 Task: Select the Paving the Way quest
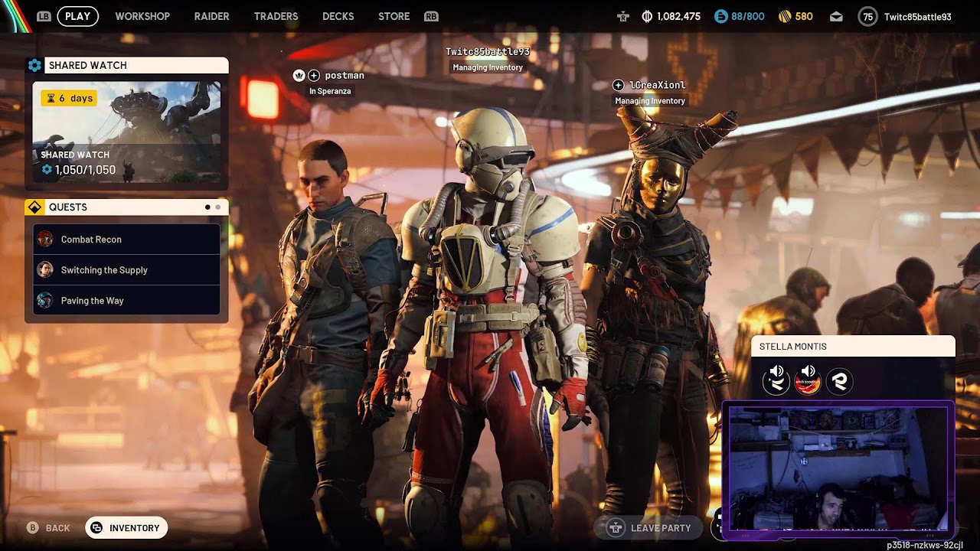126,301
